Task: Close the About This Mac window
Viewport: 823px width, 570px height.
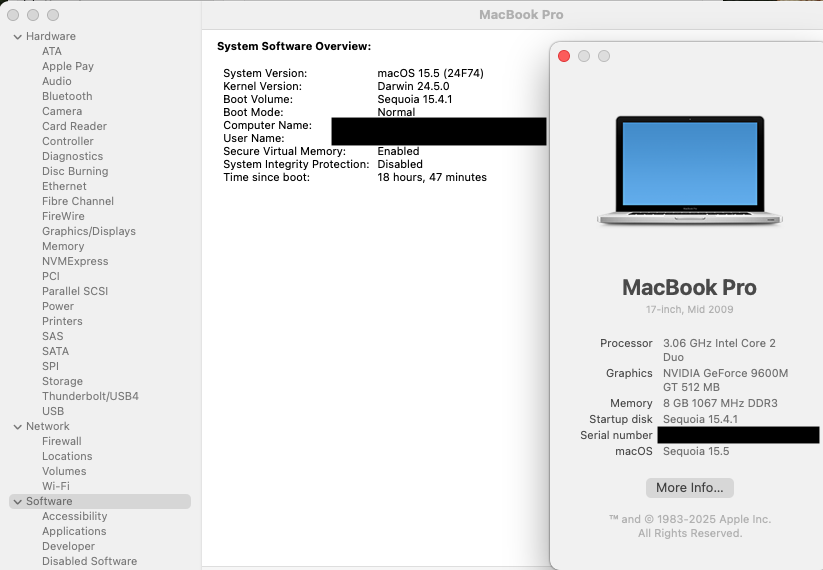Action: 564,56
